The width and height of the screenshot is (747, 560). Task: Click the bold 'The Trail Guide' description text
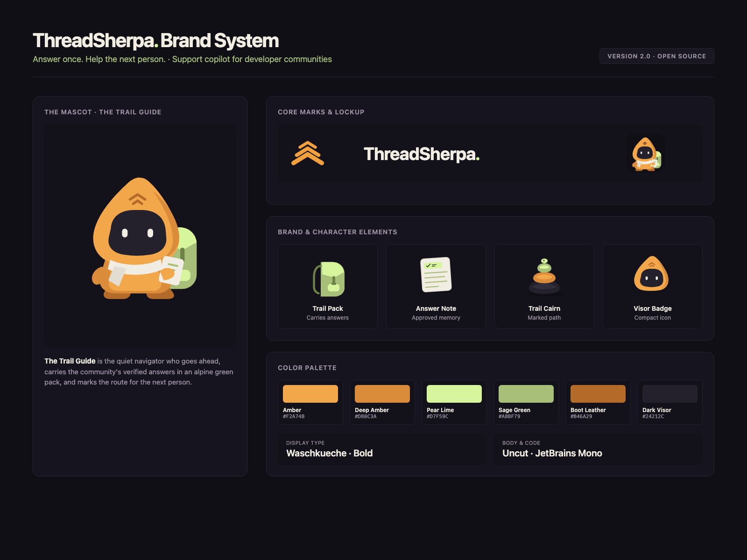coord(70,361)
